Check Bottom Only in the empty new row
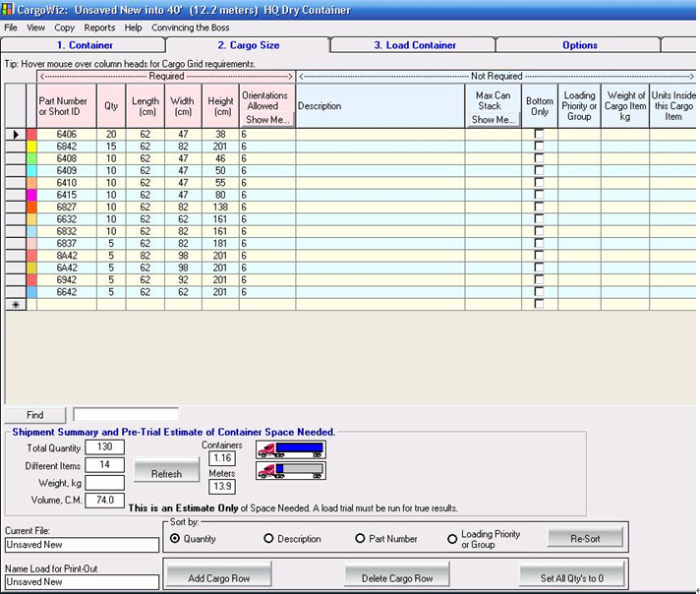 [x=540, y=304]
